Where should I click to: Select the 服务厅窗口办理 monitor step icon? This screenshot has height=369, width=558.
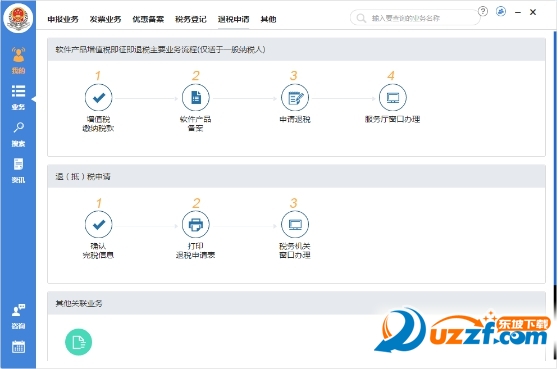click(393, 97)
